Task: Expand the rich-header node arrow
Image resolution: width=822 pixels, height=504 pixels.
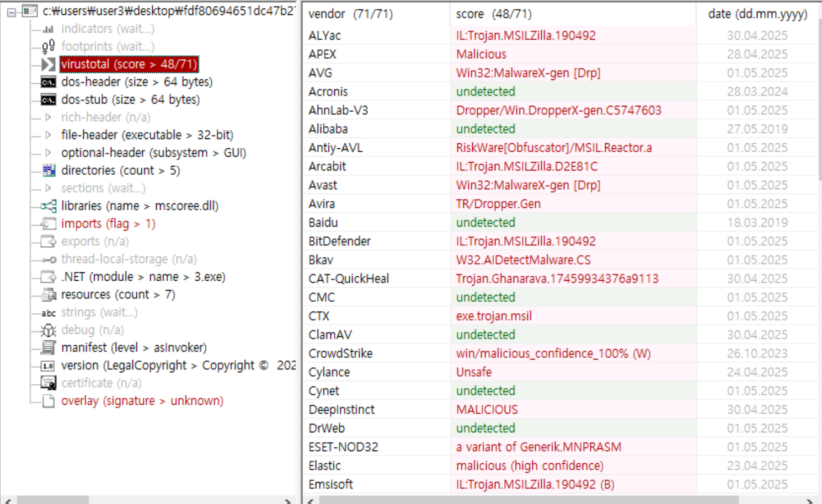Action: pyautogui.click(x=48, y=117)
